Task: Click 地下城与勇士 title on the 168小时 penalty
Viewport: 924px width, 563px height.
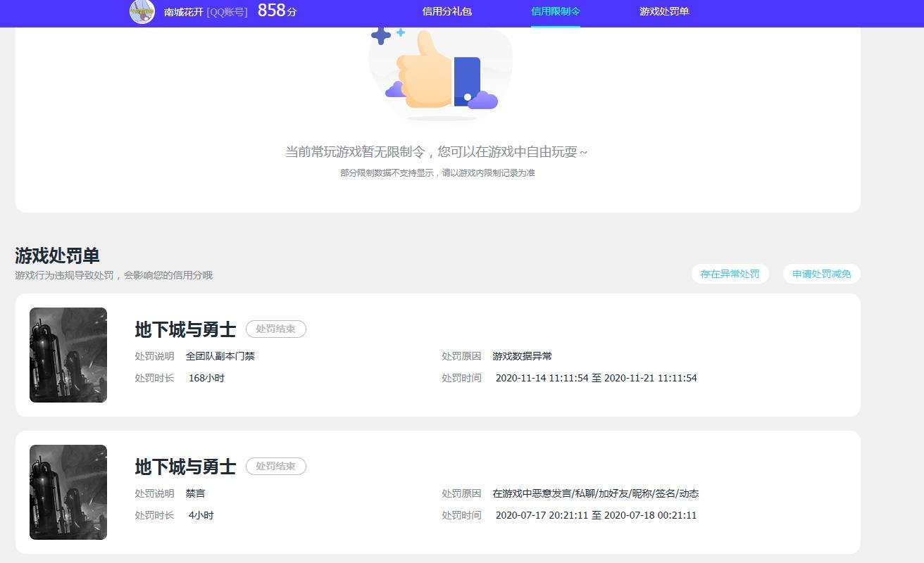Action: coord(185,329)
